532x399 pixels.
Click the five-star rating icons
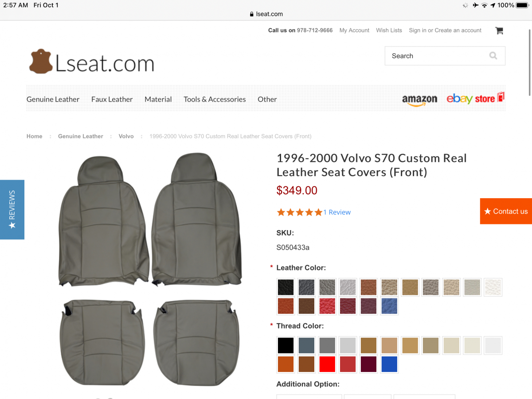pos(299,212)
